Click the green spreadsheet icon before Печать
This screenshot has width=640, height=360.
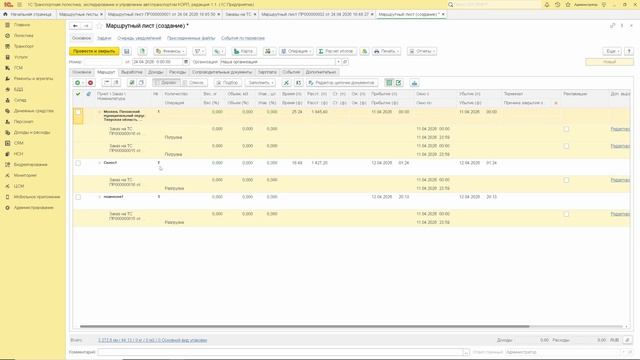pyautogui.click(x=364, y=51)
